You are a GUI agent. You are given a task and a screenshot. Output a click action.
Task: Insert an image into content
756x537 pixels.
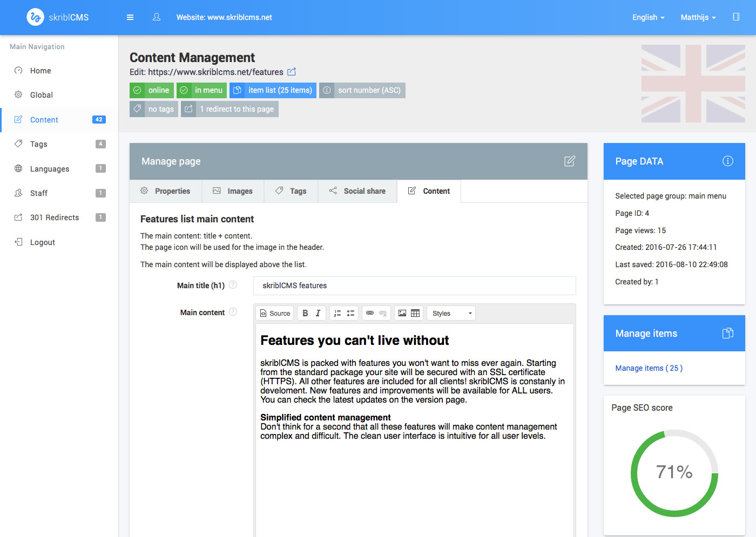point(402,313)
